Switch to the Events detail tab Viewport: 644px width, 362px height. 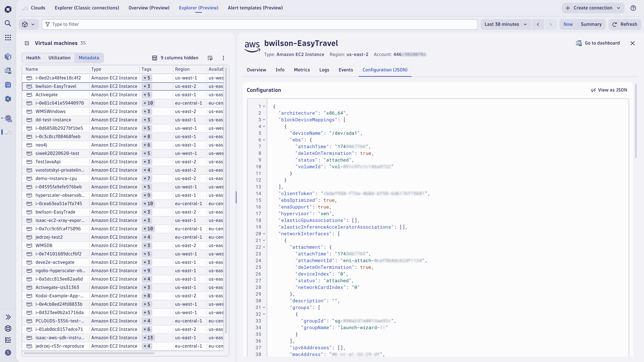pos(346,70)
